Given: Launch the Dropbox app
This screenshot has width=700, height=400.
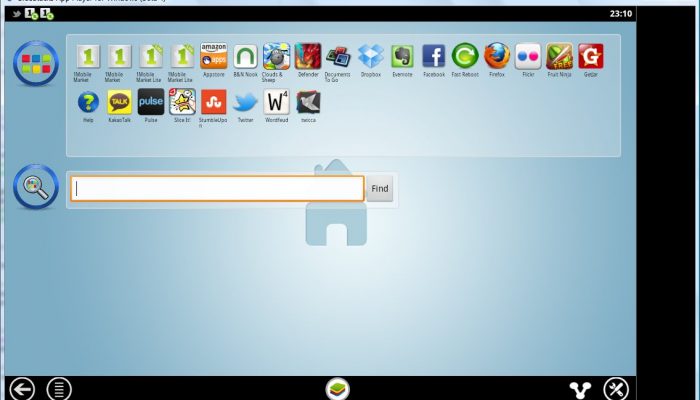Looking at the screenshot, I should pos(371,56).
